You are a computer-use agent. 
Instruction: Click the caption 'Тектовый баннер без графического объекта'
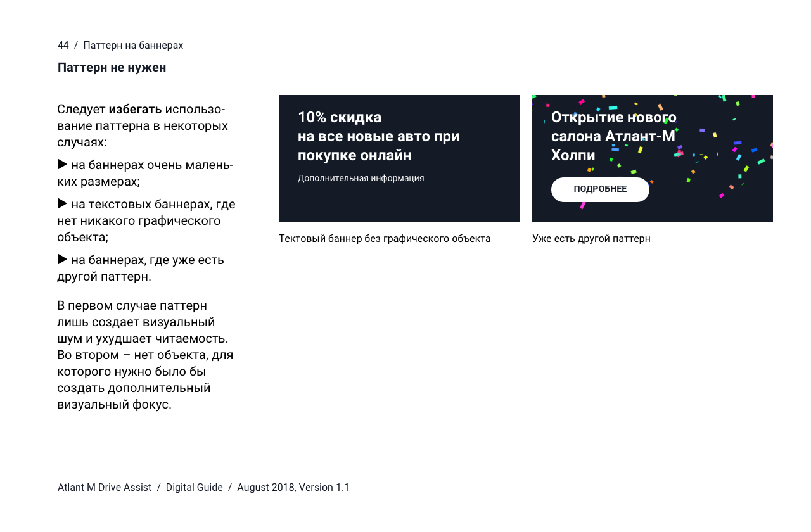tap(385, 239)
